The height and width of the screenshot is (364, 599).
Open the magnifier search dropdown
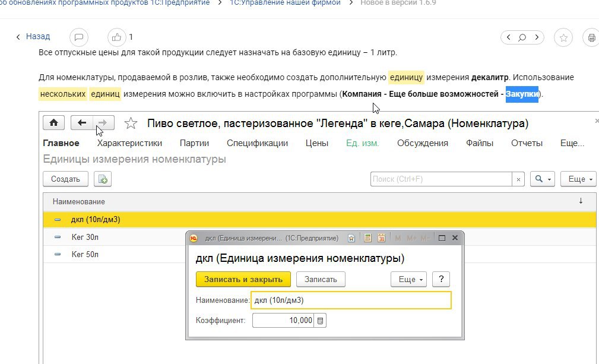[x=543, y=179]
